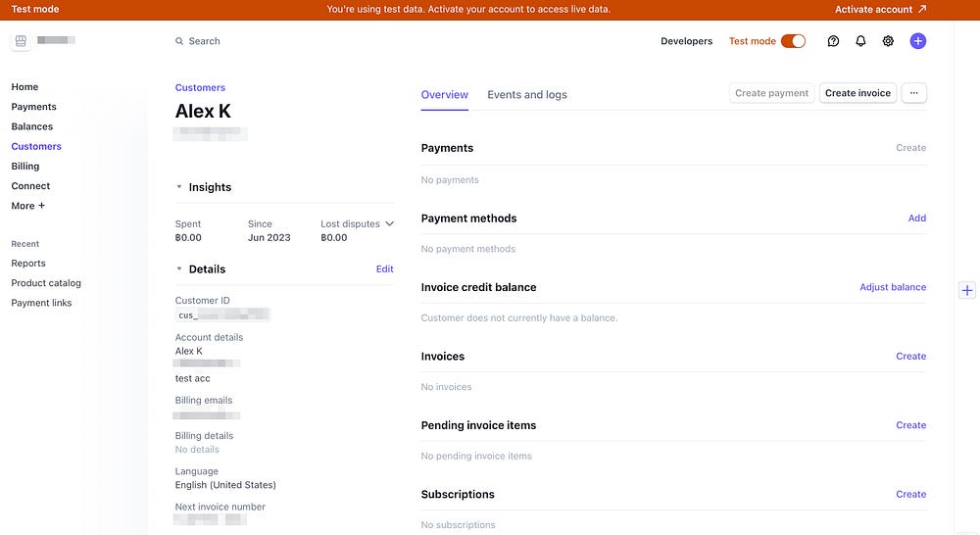This screenshot has height=535, width=980.
Task: Expand the Lost disputes chevron
Action: [x=389, y=224]
